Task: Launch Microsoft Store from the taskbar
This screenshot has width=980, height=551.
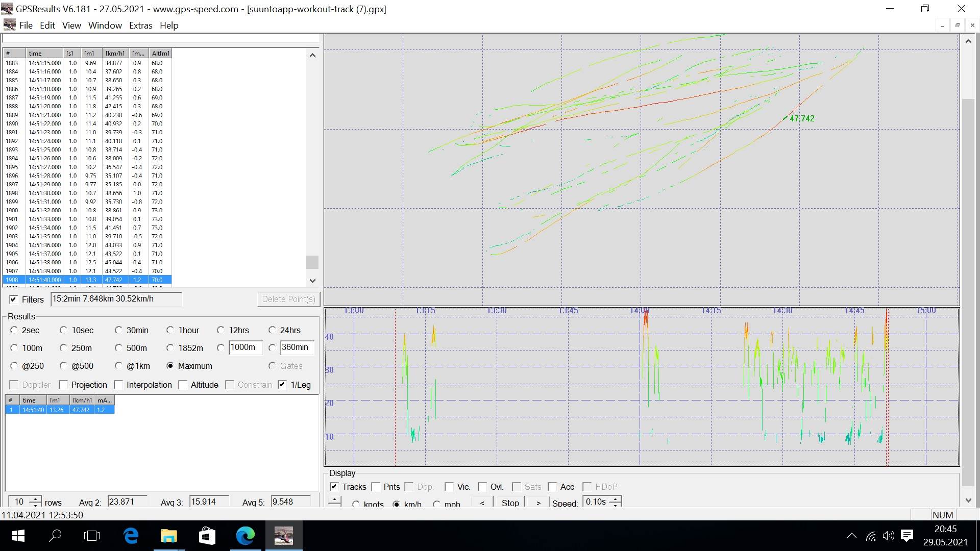Action: (207, 536)
